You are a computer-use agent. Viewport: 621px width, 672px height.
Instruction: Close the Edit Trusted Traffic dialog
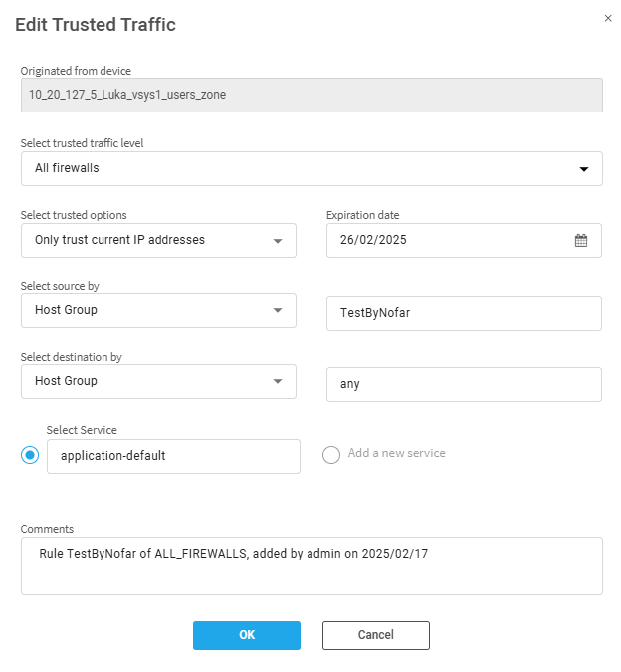608,18
